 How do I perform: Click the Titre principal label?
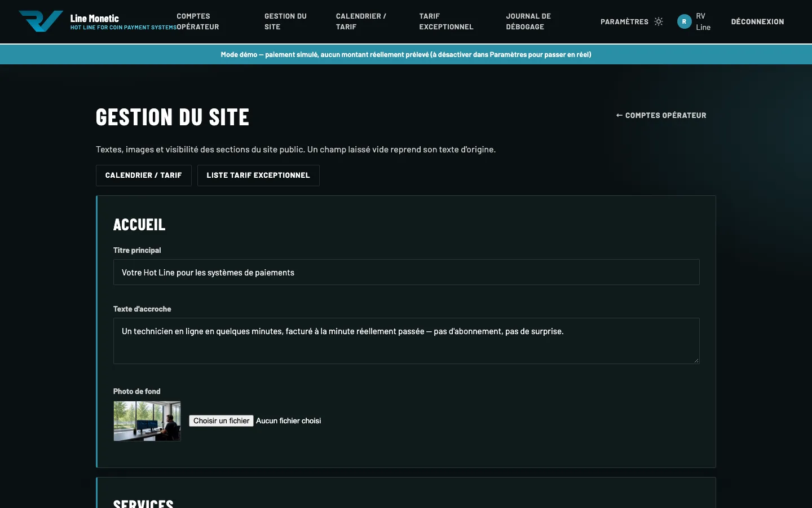[x=137, y=250]
